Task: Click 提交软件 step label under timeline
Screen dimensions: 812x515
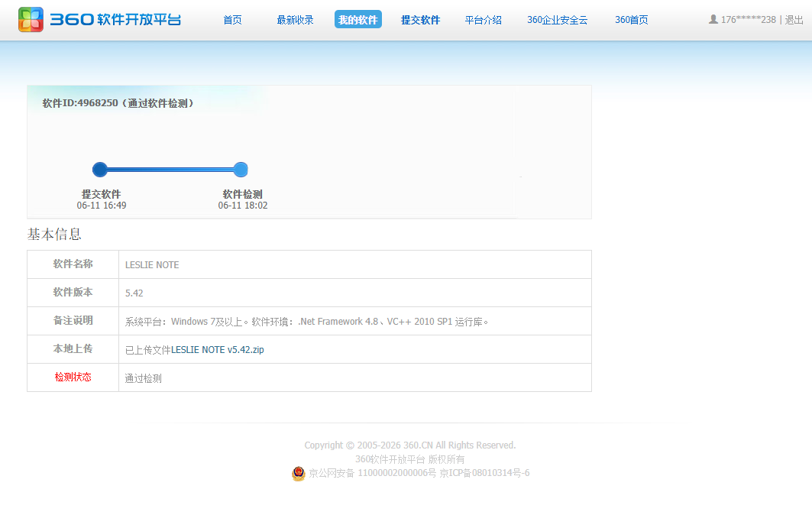Action: click(x=102, y=194)
